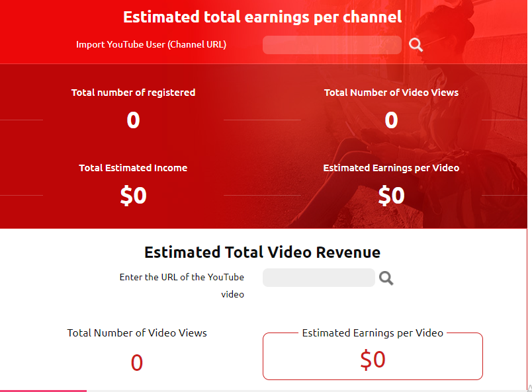Click white-section 'Total Number of Video Views' label
Screen dimensions: 532x392
[137, 333]
